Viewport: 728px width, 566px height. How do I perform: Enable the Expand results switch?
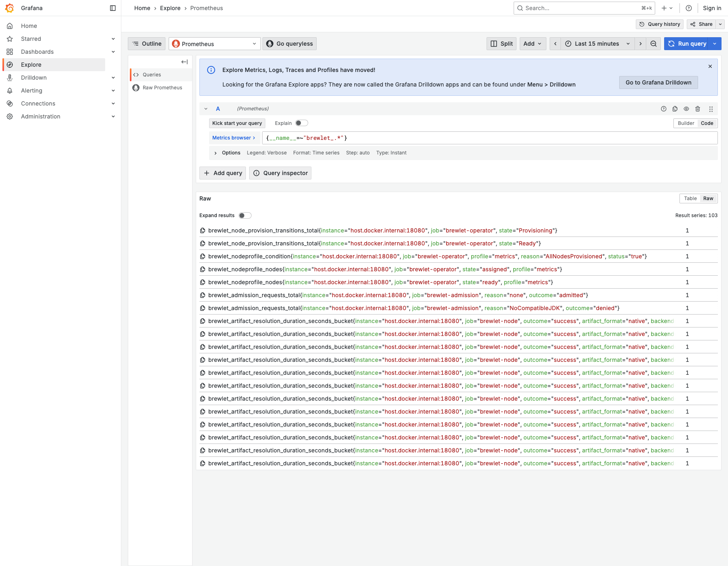[245, 215]
